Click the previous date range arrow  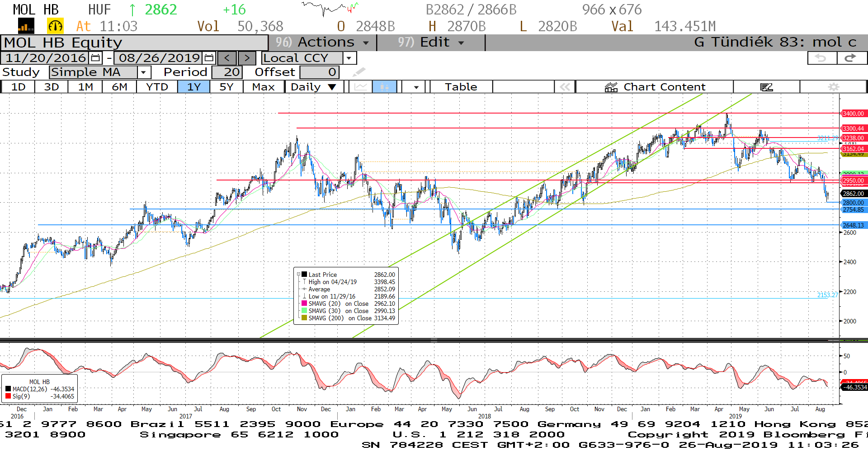(x=227, y=58)
